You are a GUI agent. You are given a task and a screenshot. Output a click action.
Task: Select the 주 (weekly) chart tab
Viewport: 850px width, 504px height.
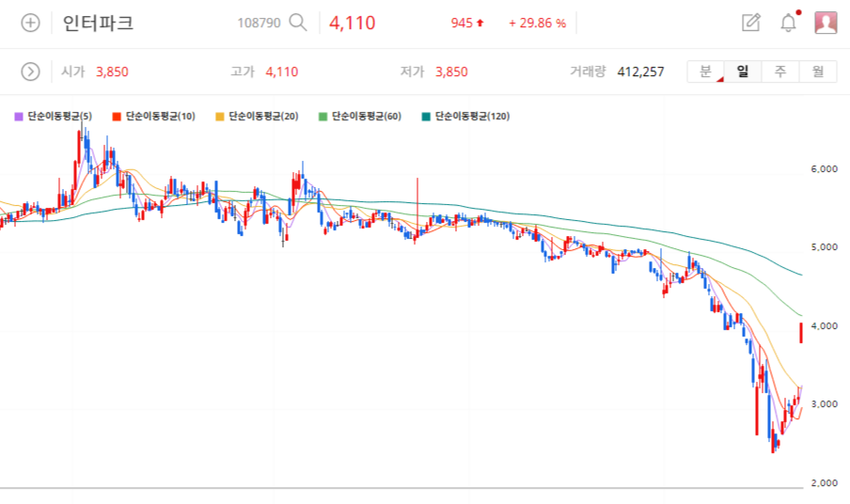tap(780, 71)
